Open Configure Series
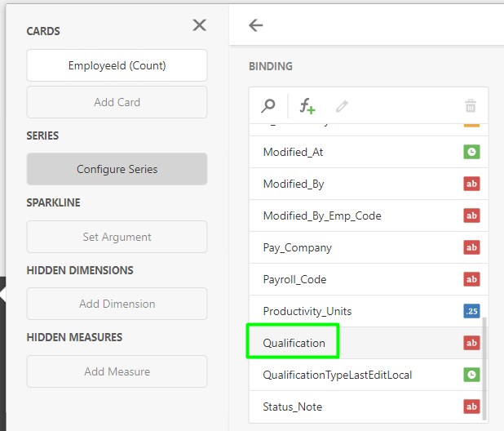Viewport: 504px width, 431px height. [117, 169]
